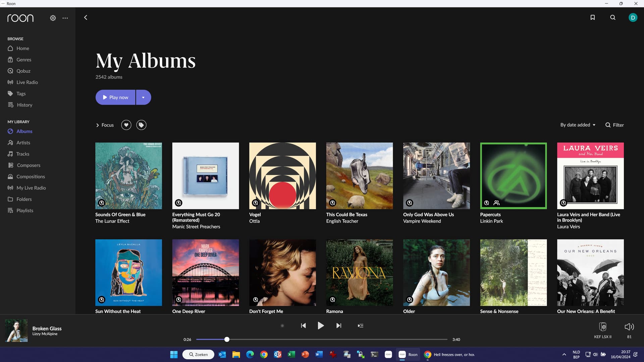Expand the Focus options
The width and height of the screenshot is (644, 362).
pos(105,125)
